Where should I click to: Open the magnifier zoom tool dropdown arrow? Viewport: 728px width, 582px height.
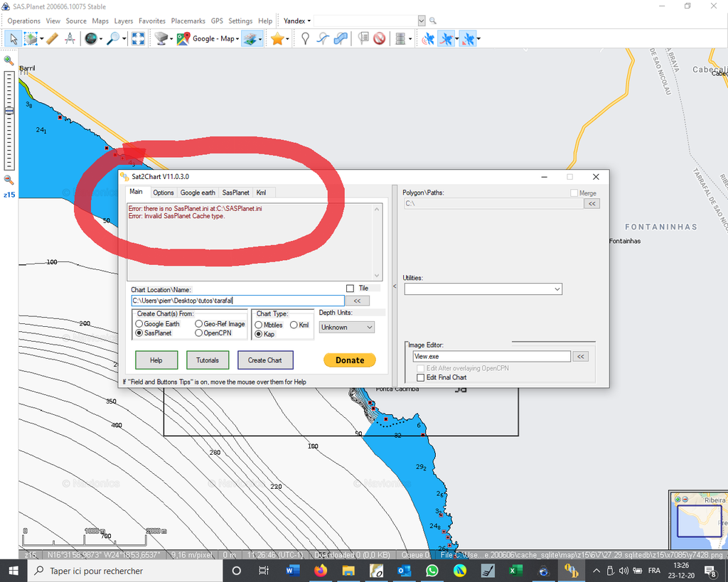[x=124, y=39]
